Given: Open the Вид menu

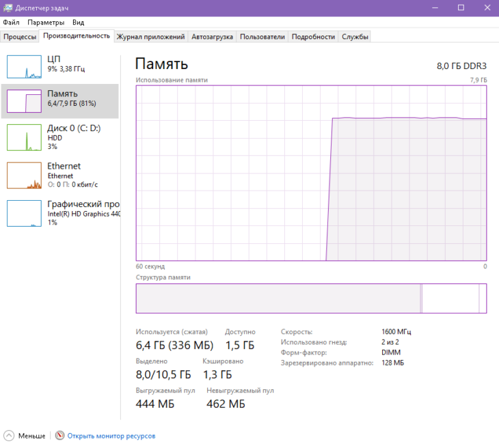Looking at the screenshot, I should (x=79, y=23).
